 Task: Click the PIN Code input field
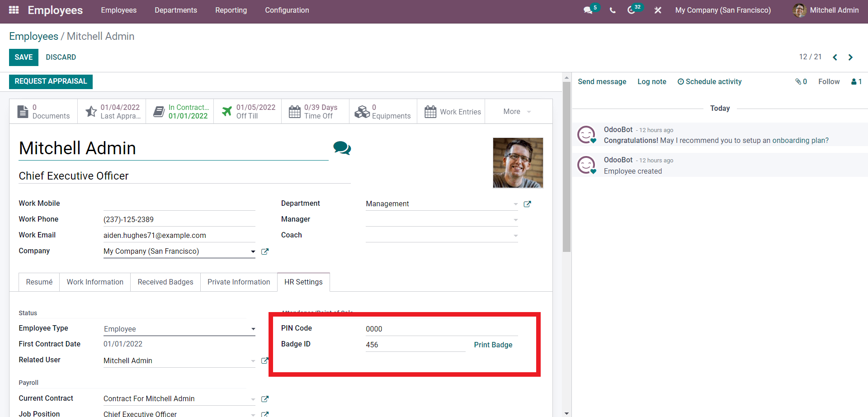coord(442,329)
